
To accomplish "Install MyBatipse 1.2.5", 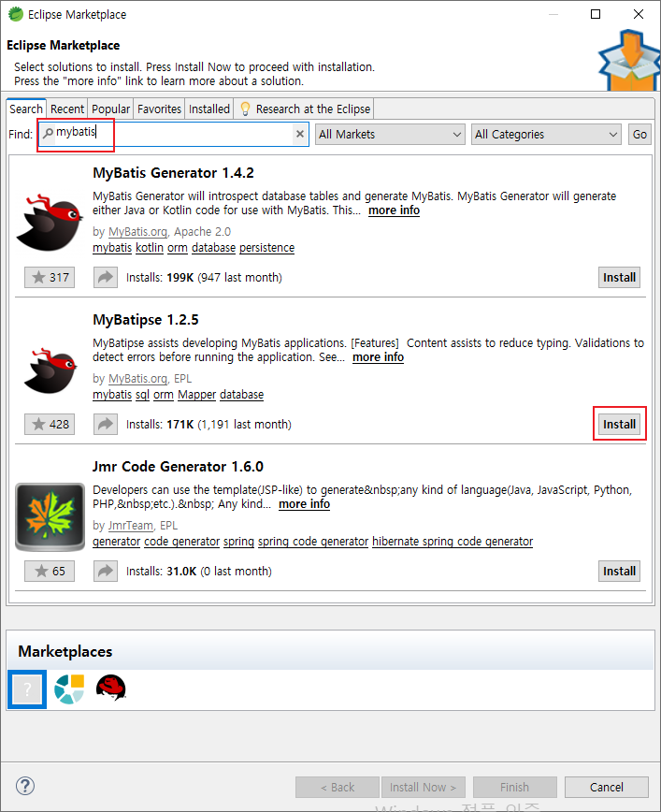I will [x=619, y=425].
